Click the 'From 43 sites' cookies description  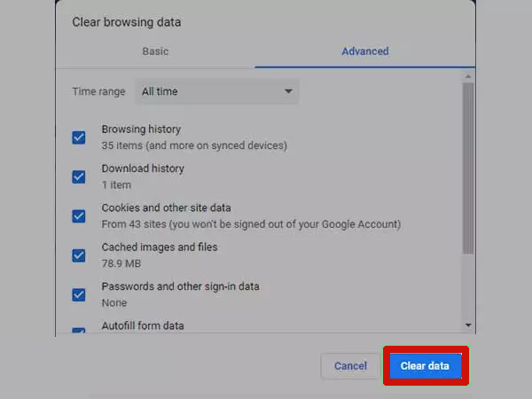tap(251, 224)
